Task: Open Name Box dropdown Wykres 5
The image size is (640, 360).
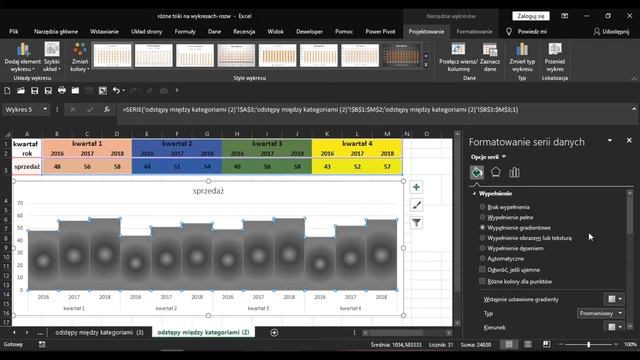Action: (45, 109)
